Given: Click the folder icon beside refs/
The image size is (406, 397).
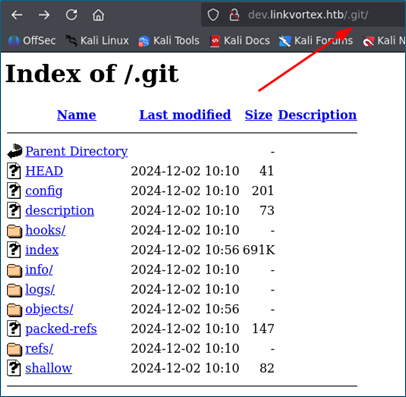Looking at the screenshot, I should [14, 349].
